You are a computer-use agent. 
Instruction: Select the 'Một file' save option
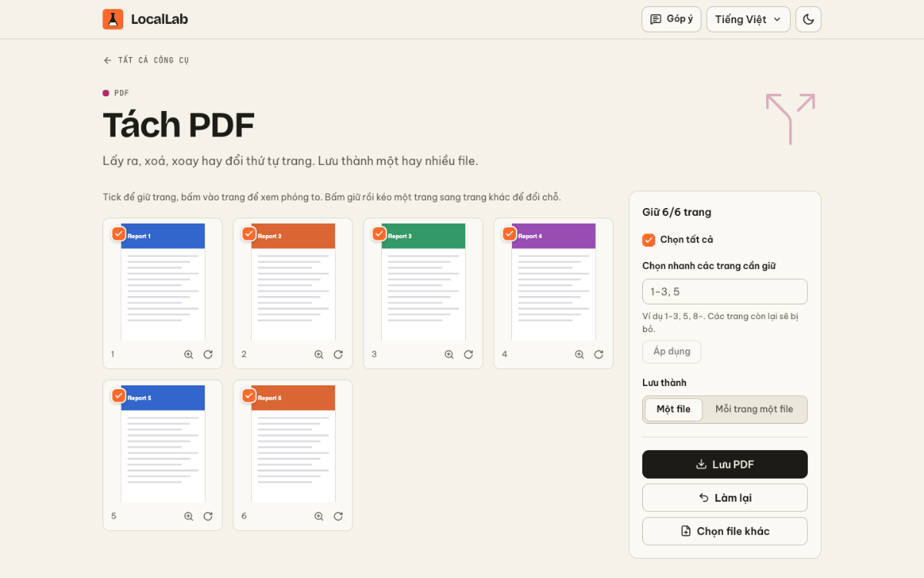[x=674, y=409]
